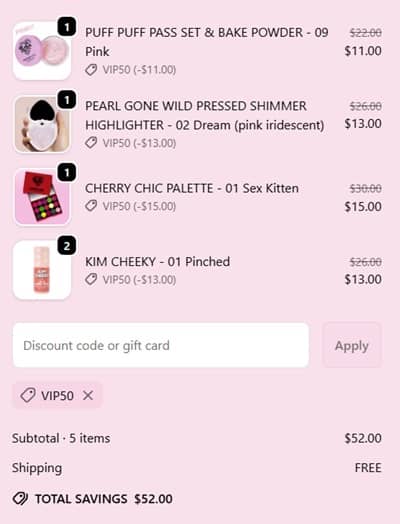Click the tag icon in the VIP50 chip

pos(28,395)
